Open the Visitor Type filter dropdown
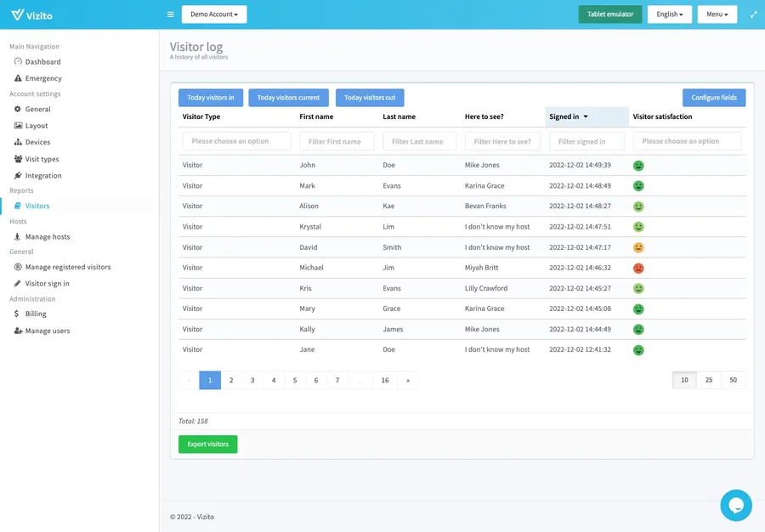The image size is (765, 532). [x=236, y=141]
